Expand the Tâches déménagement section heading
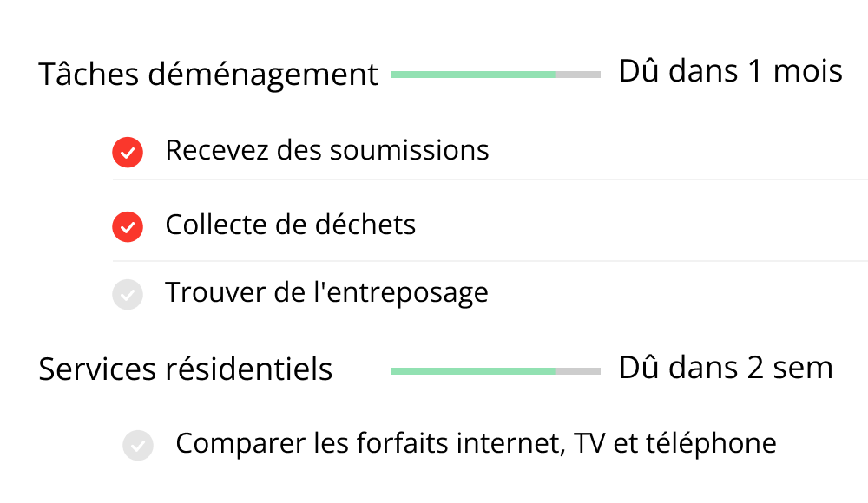868x503 pixels. (x=208, y=75)
